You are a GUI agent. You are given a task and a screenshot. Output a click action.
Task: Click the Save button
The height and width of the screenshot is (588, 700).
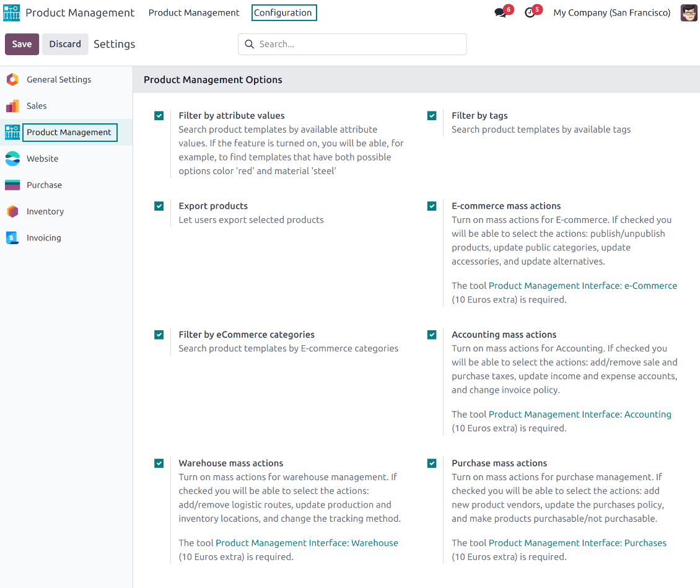[x=22, y=44]
